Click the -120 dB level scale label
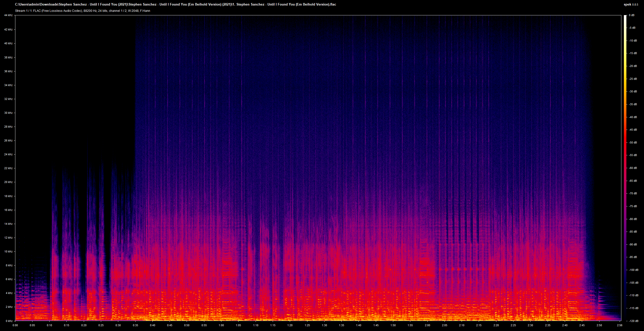 tap(634, 321)
